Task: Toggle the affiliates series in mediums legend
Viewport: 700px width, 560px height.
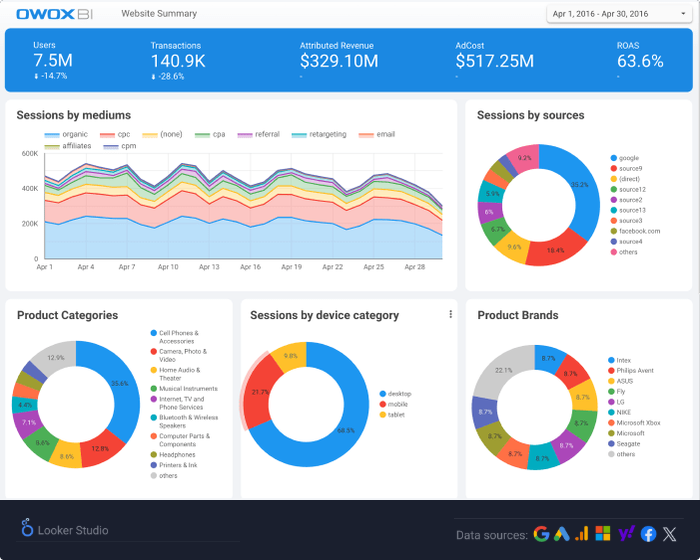Action: [x=68, y=146]
